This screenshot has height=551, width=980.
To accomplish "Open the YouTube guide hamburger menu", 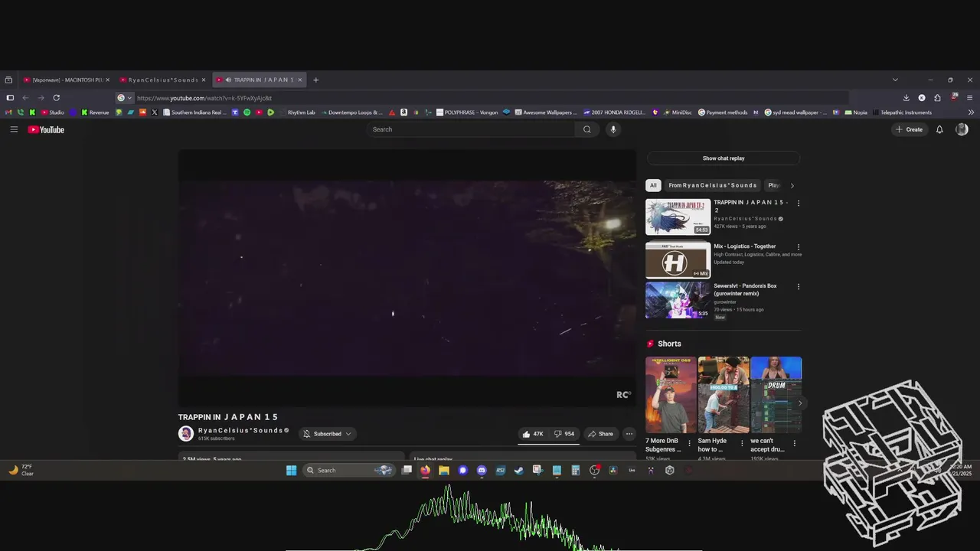I will [14, 129].
